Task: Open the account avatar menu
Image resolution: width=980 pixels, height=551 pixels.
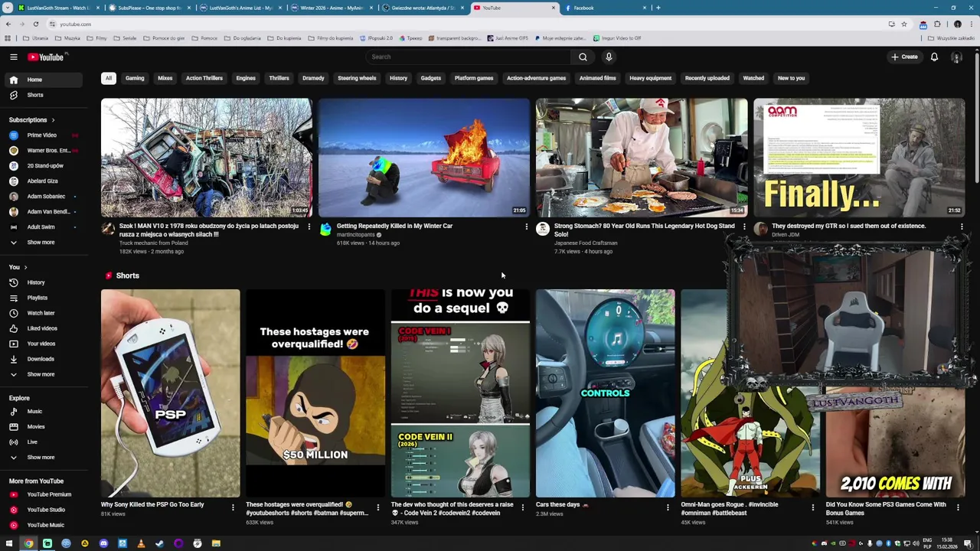Action: tap(956, 57)
